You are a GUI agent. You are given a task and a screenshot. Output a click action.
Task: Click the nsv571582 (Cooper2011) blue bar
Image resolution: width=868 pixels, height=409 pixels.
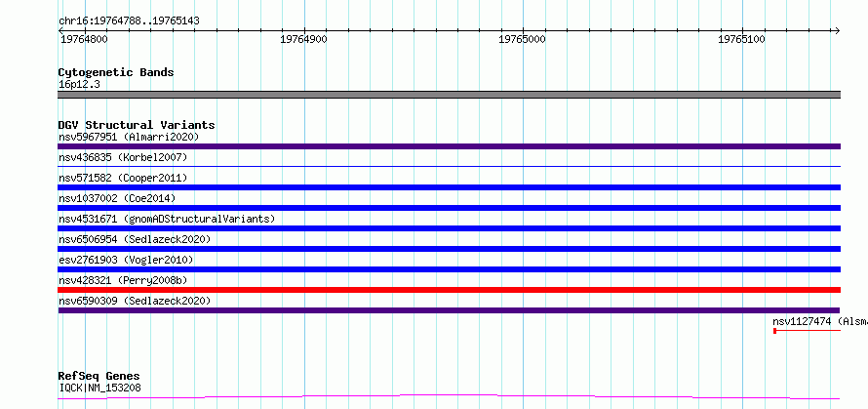pos(449,187)
